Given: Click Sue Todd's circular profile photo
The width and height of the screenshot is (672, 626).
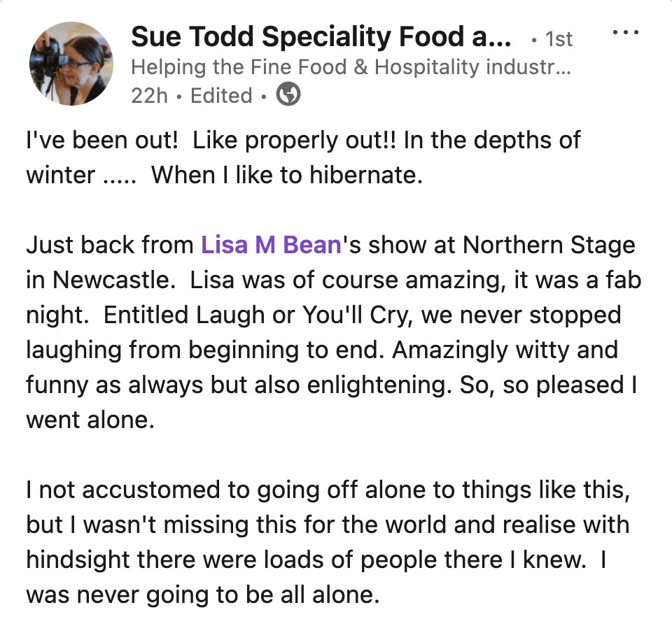Looking at the screenshot, I should (x=70, y=63).
